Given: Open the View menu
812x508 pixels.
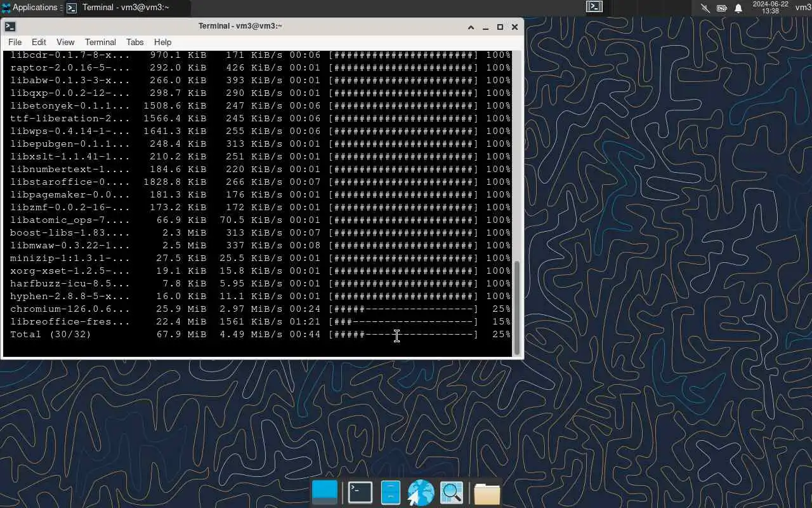Looking at the screenshot, I should pos(65,42).
